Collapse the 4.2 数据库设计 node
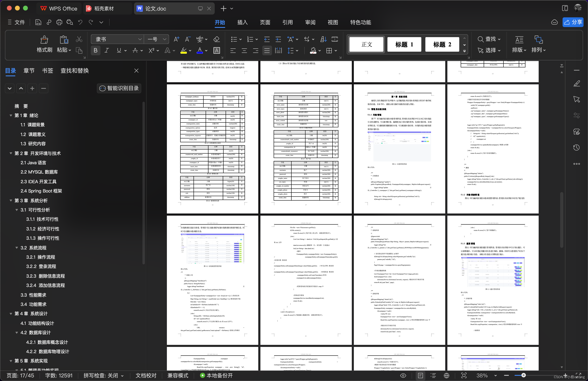 pyautogui.click(x=17, y=333)
